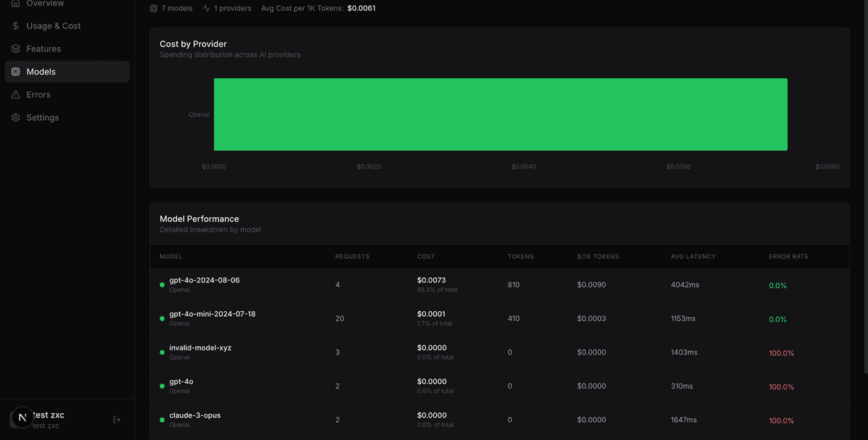Select the invalid-model-xyz model name
Image resolution: width=868 pixels, height=440 pixels.
[x=200, y=348]
